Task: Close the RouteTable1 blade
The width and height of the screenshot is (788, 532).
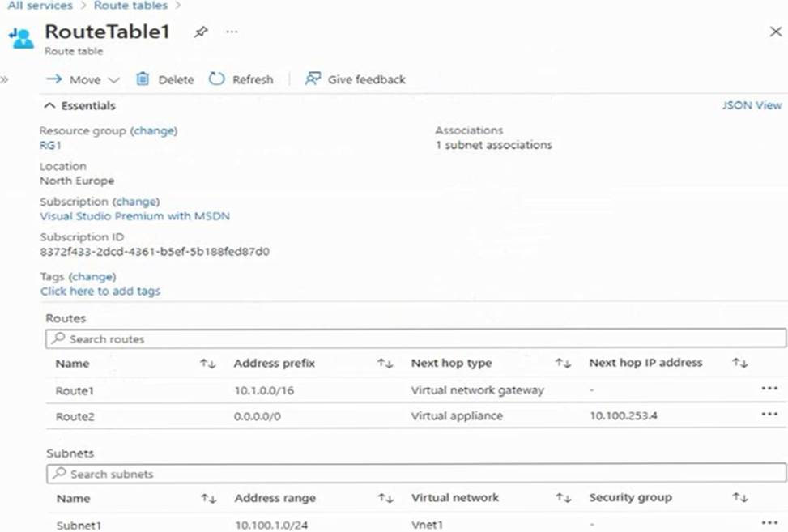Action: 774,32
